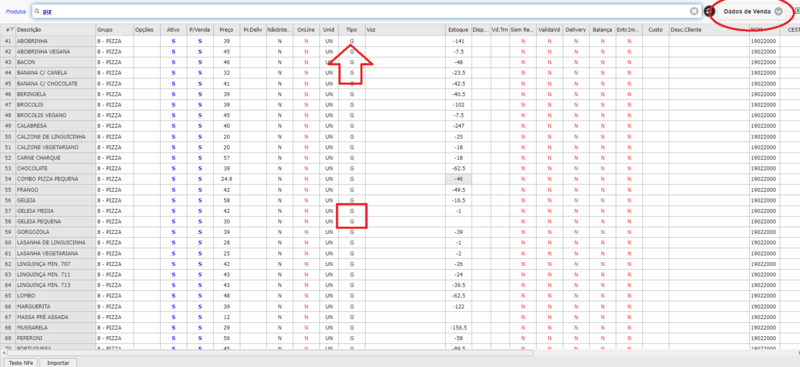Click the round dark icon beside Dados de Venda
Image resolution: width=800 pixels, height=367 pixels.
pyautogui.click(x=709, y=11)
